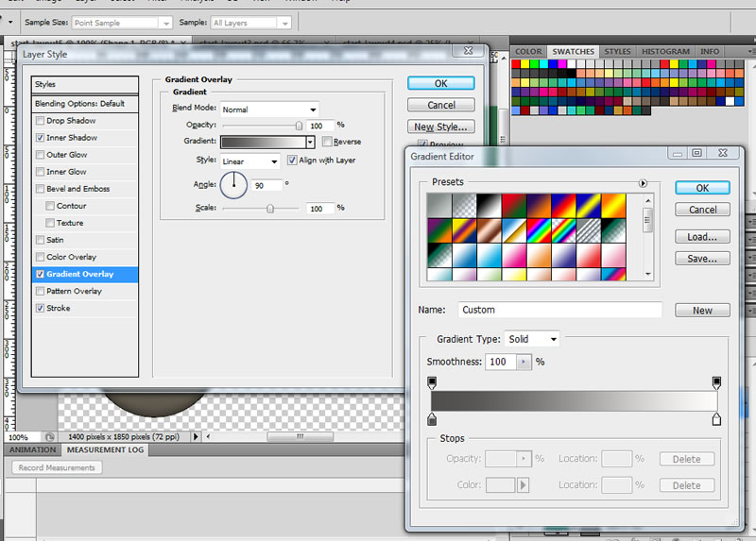Enable Bevel and Emboss checkbox
The height and width of the screenshot is (541, 756).
[x=40, y=189]
